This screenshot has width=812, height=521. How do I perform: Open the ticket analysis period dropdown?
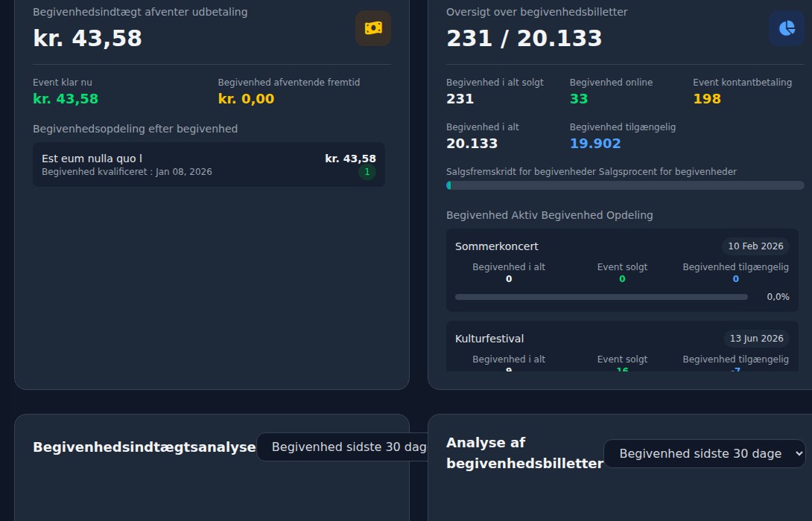pos(704,453)
